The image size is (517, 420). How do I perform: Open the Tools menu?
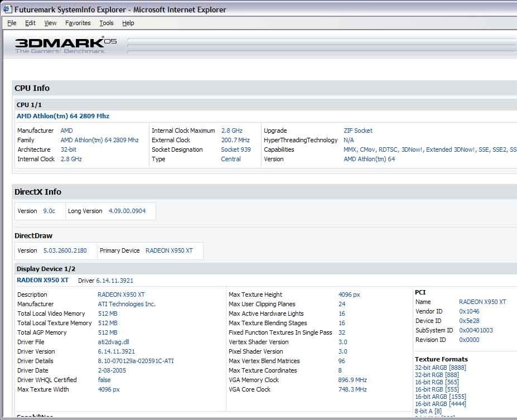coord(107,23)
